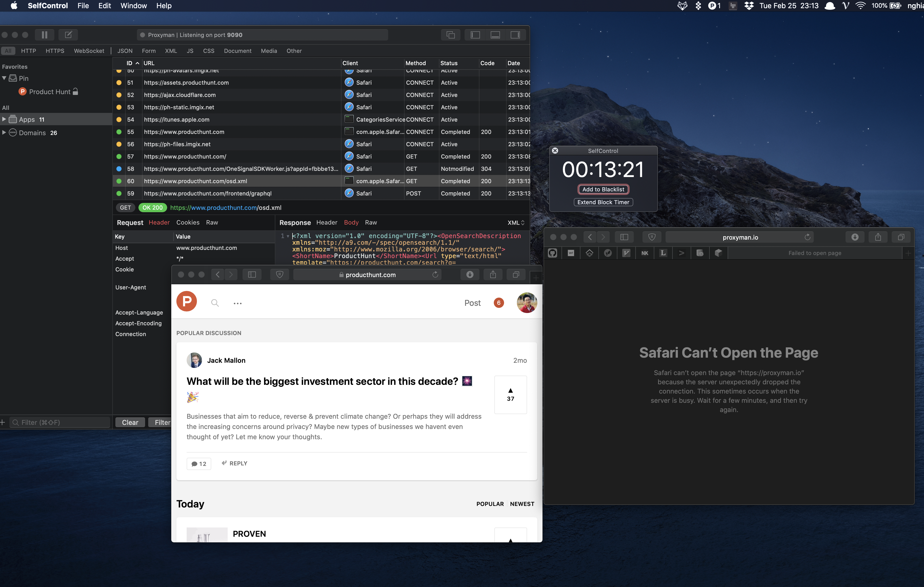The height and width of the screenshot is (587, 924).
Task: Expand the Apps group in the sidebar
Action: pyautogui.click(x=4, y=119)
